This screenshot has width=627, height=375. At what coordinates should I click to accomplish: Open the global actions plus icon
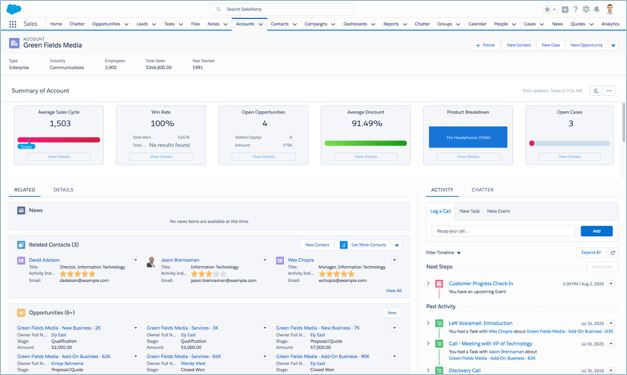565,9
